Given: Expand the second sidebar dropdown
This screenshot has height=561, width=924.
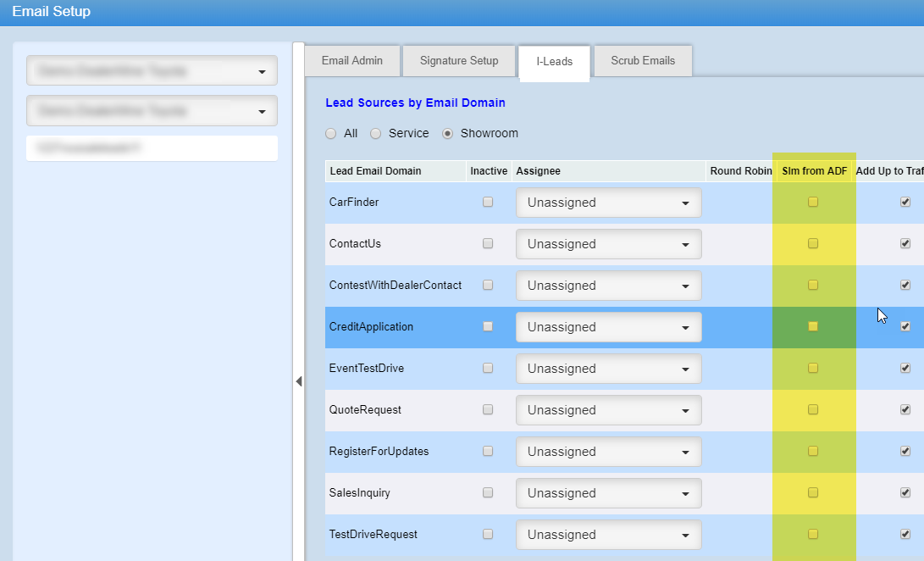Looking at the screenshot, I should point(152,111).
